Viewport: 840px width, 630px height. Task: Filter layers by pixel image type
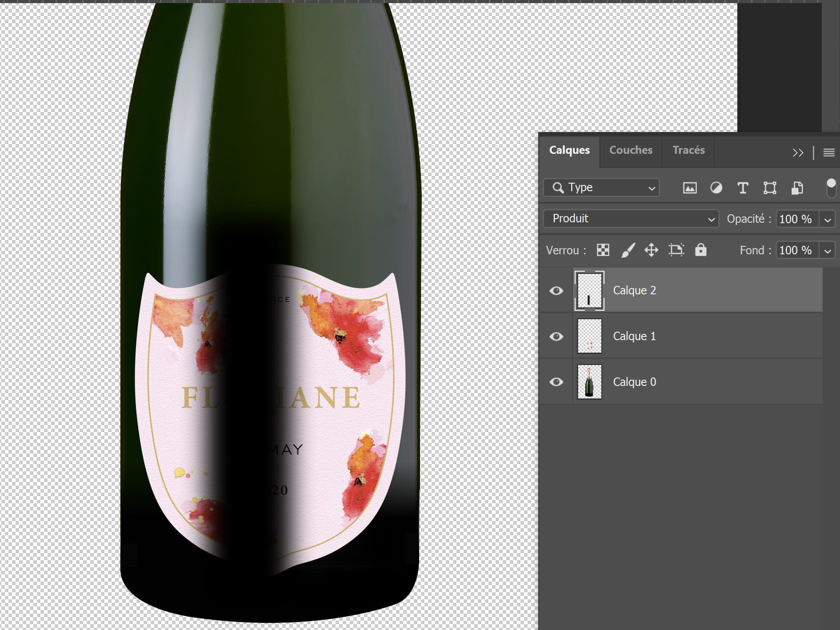pos(689,188)
